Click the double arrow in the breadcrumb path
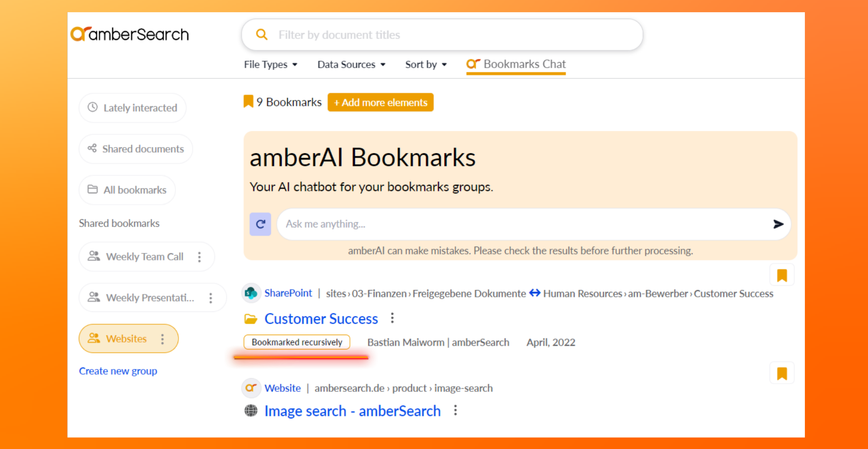Image resolution: width=868 pixels, height=449 pixels. [x=535, y=293]
